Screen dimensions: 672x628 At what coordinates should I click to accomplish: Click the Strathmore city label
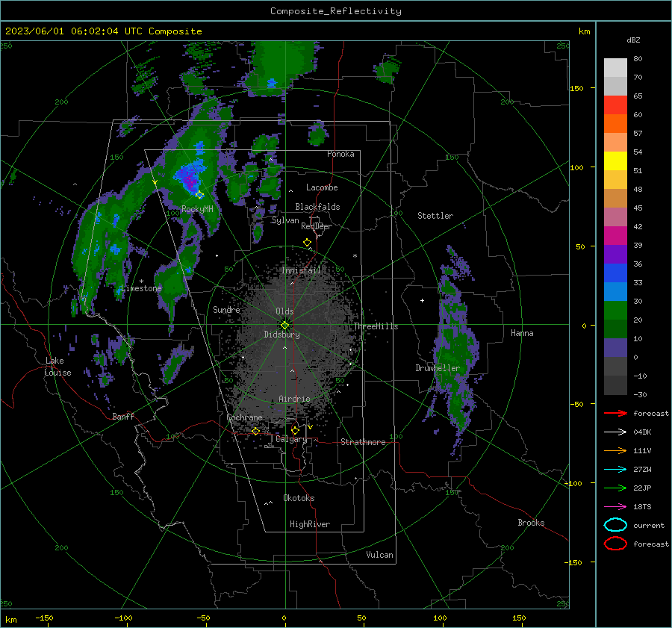pos(363,442)
